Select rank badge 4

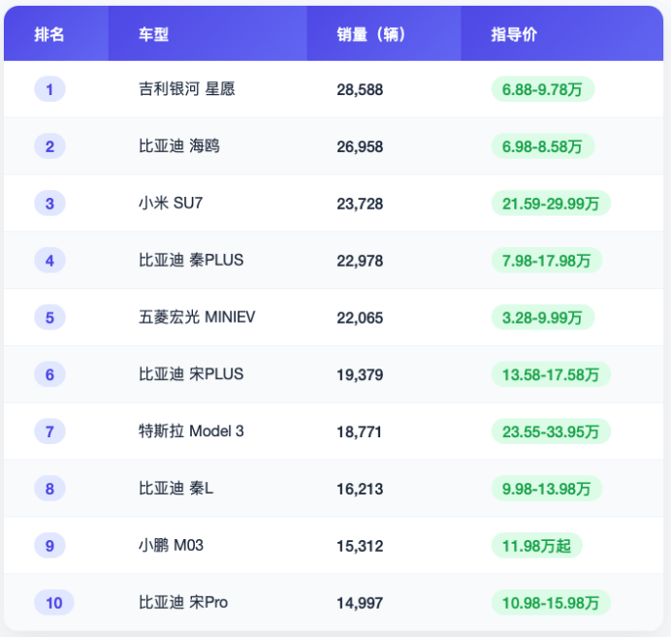tap(49, 260)
